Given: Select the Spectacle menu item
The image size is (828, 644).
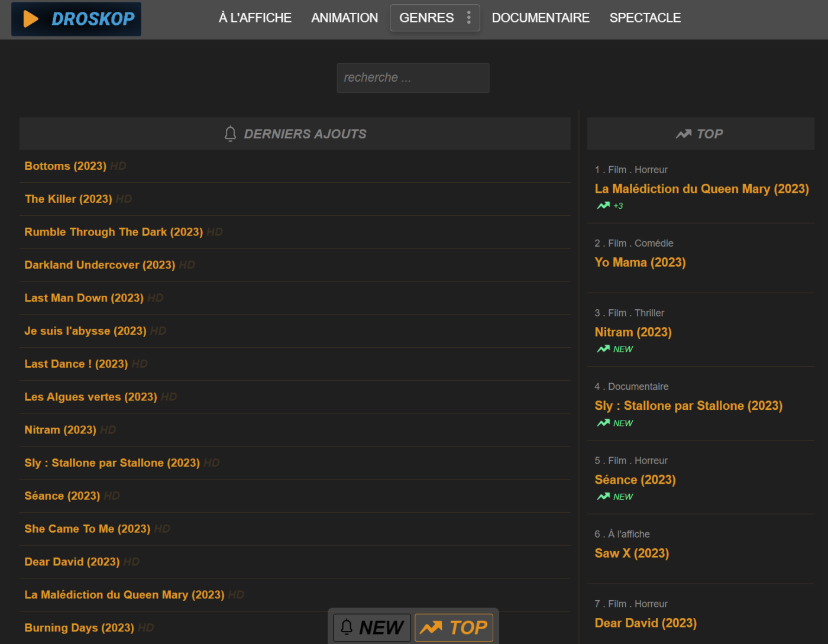Looking at the screenshot, I should coord(645,18).
